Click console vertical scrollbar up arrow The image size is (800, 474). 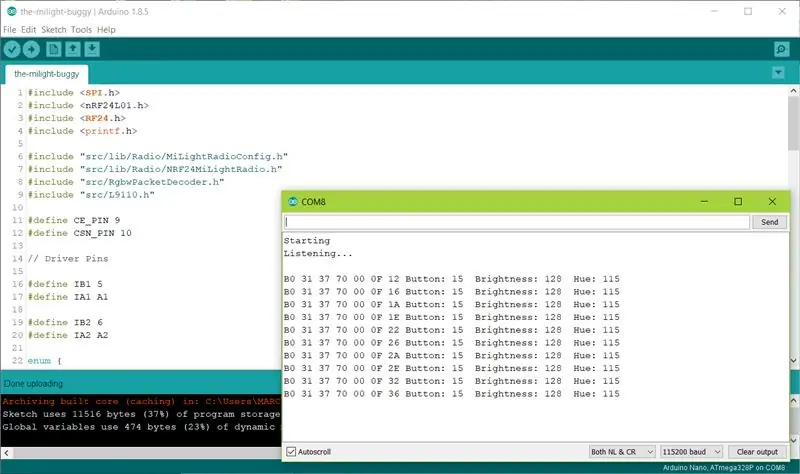(x=794, y=401)
